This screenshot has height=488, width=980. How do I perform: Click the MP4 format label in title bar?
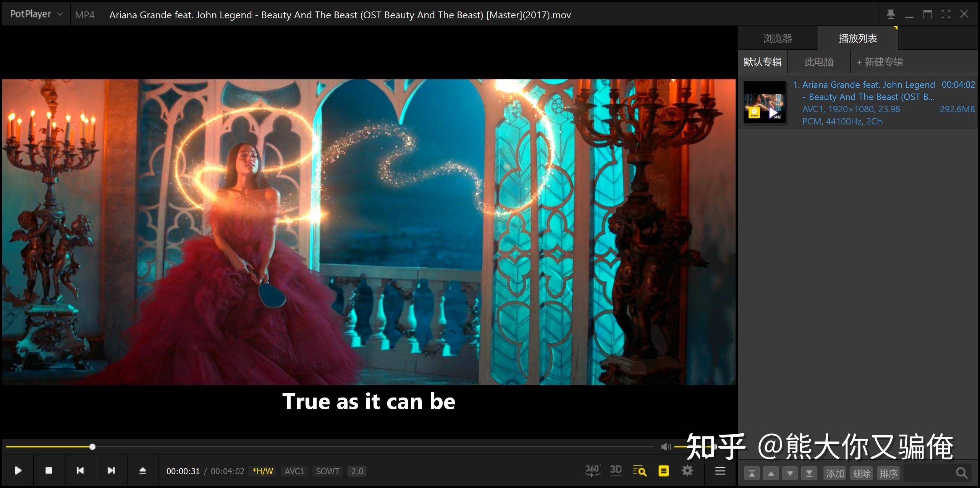click(84, 15)
